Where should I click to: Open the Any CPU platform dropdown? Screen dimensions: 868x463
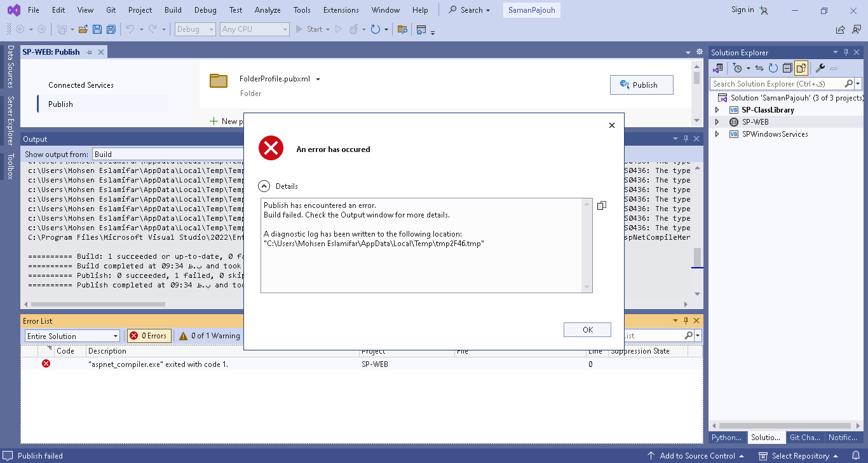tap(255, 29)
